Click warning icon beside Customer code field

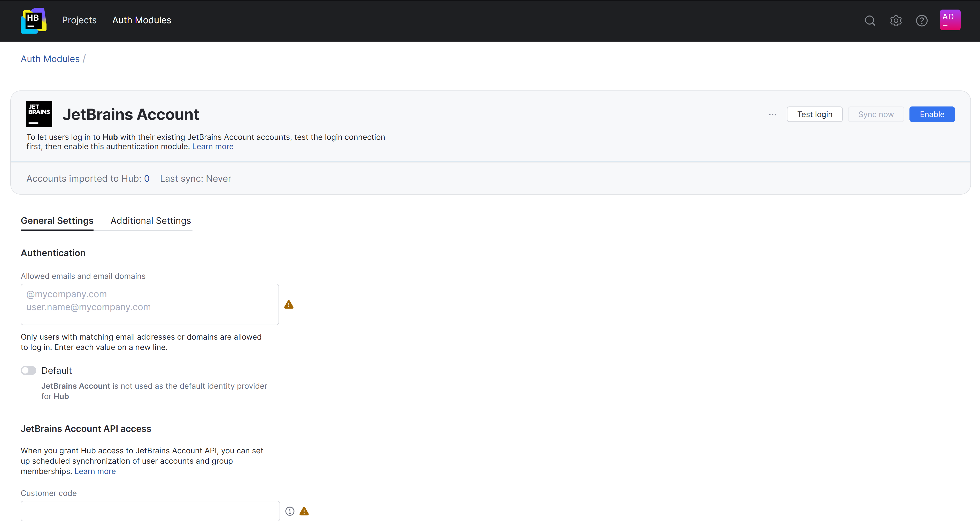[x=304, y=511]
